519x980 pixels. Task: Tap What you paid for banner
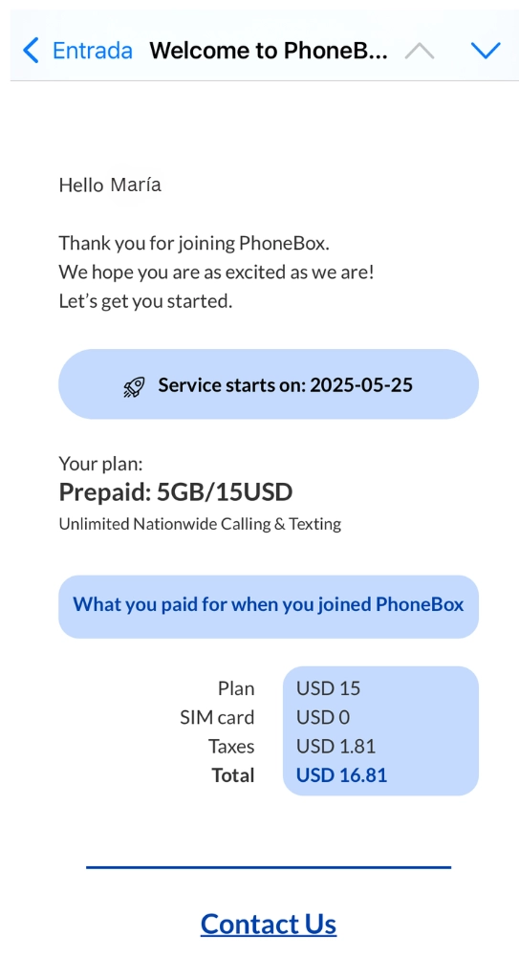[x=269, y=606]
